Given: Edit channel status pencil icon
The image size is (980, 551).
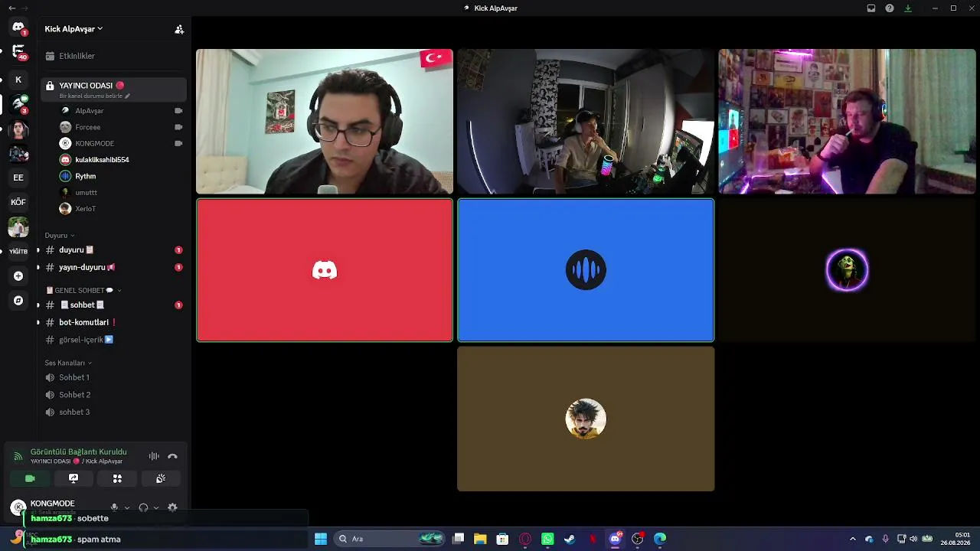Looking at the screenshot, I should tap(127, 96).
